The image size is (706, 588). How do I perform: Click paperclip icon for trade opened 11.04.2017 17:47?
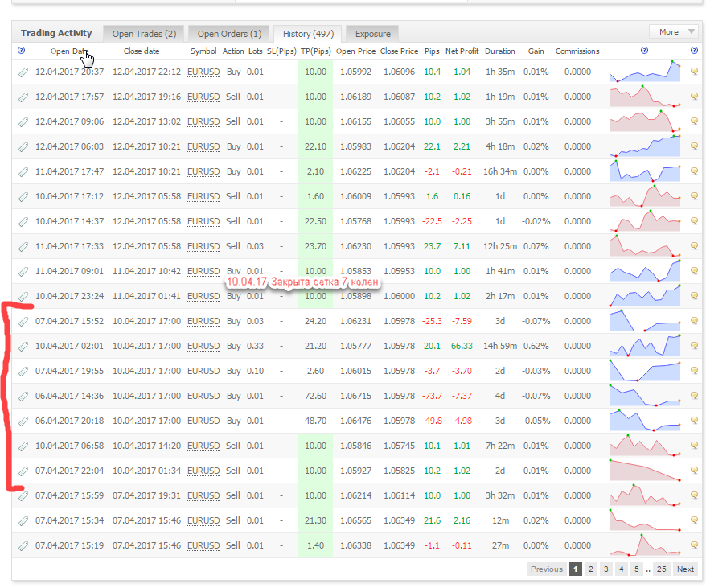click(x=23, y=171)
